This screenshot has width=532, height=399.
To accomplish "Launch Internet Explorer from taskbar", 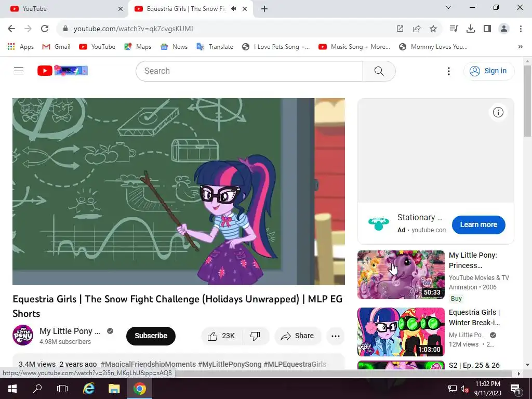I will coord(88,389).
